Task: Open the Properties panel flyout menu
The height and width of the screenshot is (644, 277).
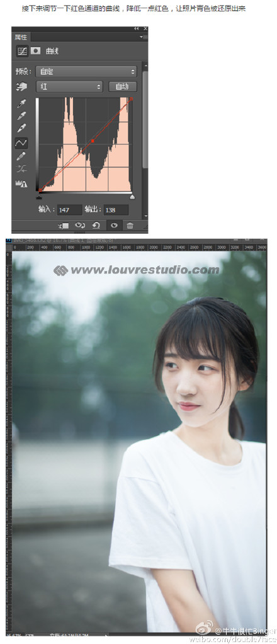Action: 143,37
